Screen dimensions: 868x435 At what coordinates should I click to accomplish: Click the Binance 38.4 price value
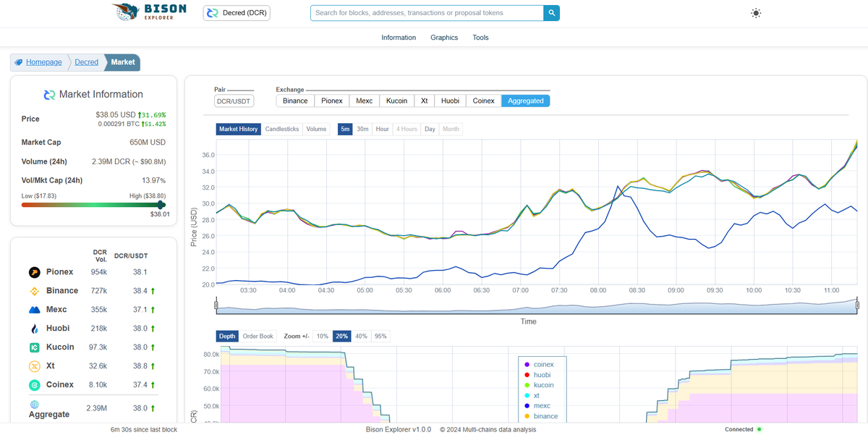click(x=140, y=291)
